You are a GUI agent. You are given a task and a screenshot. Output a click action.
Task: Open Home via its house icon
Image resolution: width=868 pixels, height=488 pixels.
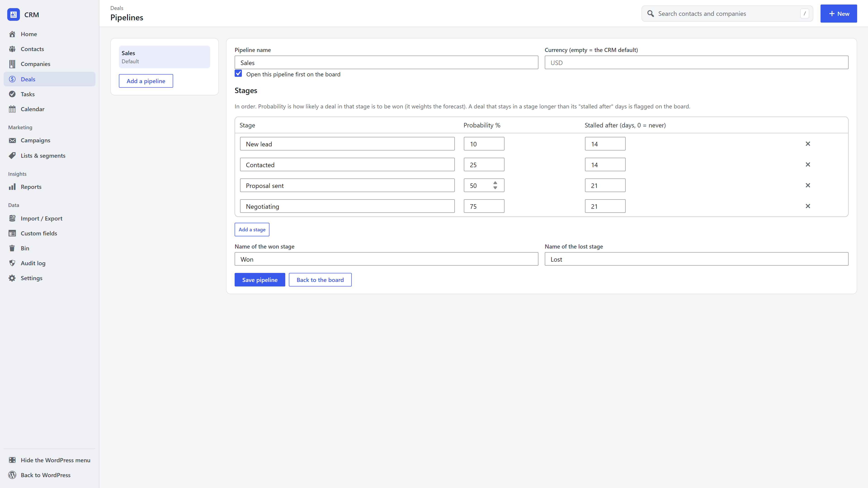click(12, 34)
